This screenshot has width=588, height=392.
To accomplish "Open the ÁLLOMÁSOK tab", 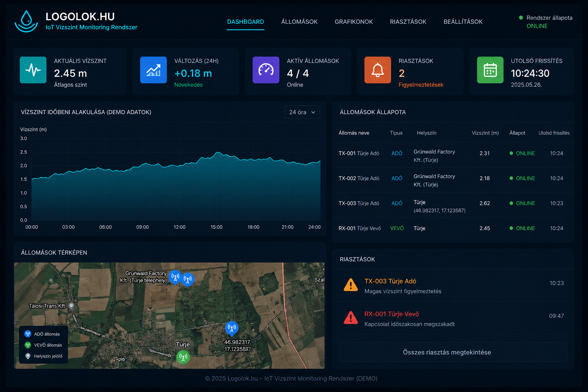I will click(x=299, y=22).
